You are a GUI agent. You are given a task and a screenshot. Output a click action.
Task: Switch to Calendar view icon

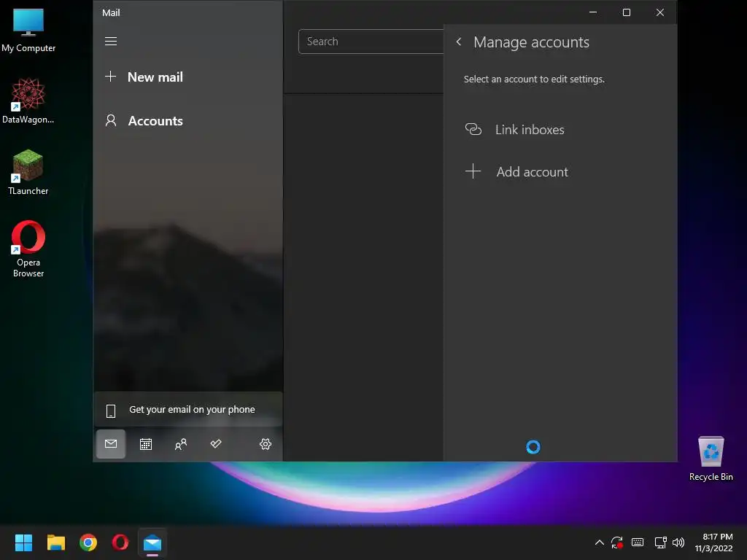(x=146, y=444)
